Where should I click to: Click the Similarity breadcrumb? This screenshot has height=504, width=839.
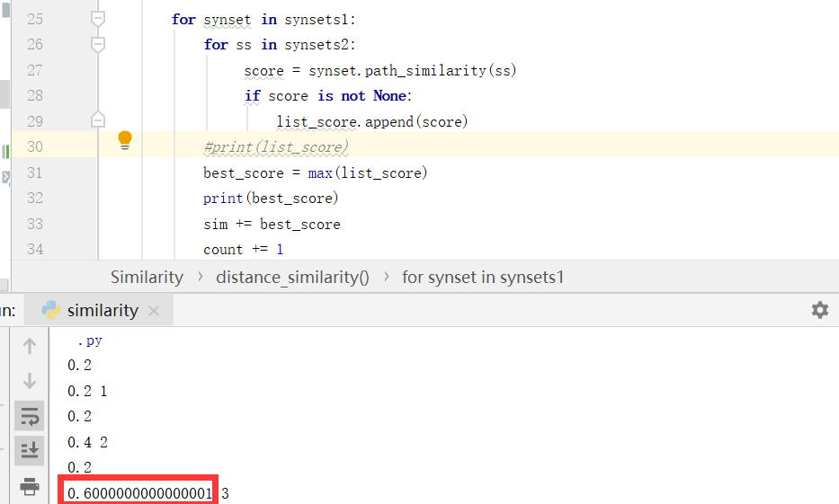tap(147, 277)
